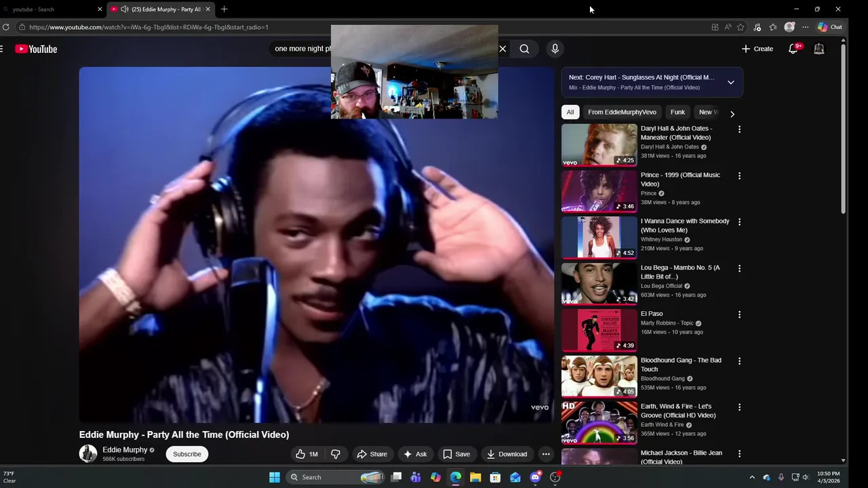Image resolution: width=868 pixels, height=488 pixels.
Task: Clear the YouTube search query
Action: tap(502, 49)
